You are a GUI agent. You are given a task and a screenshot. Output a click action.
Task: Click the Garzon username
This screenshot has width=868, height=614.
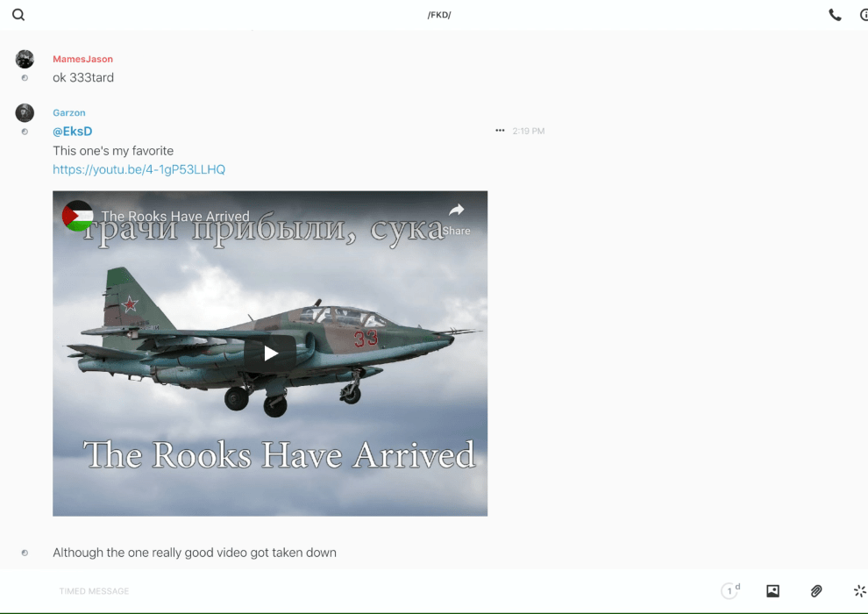pyautogui.click(x=69, y=113)
